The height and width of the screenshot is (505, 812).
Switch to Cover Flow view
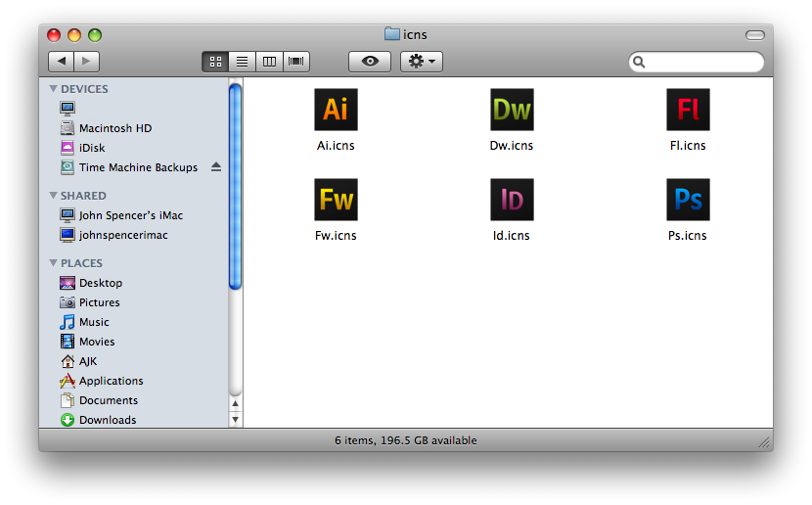[x=296, y=62]
